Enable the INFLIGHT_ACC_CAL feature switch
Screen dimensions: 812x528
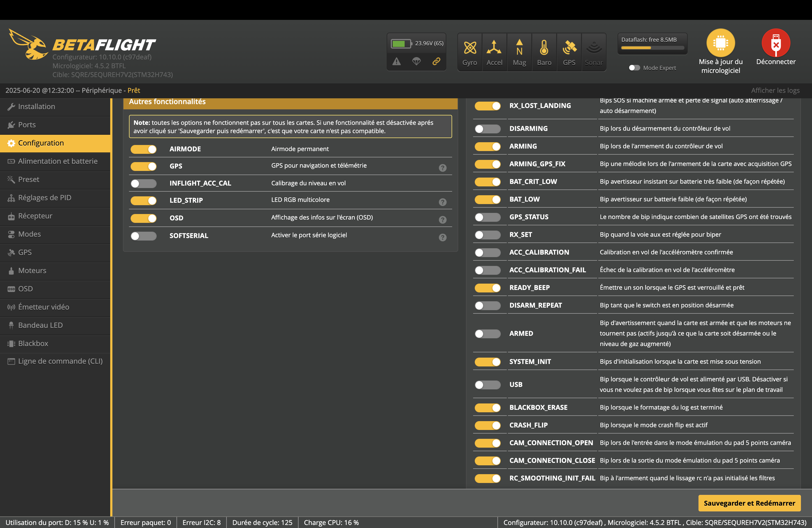(x=144, y=184)
